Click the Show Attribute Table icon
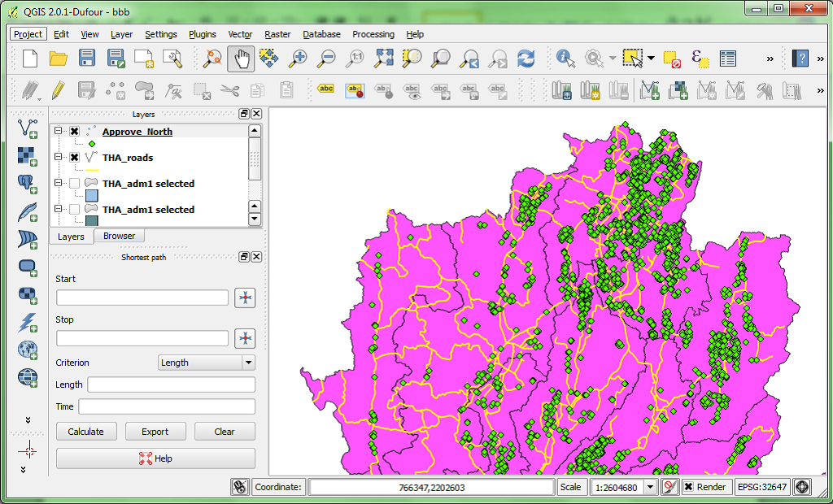 (727, 59)
